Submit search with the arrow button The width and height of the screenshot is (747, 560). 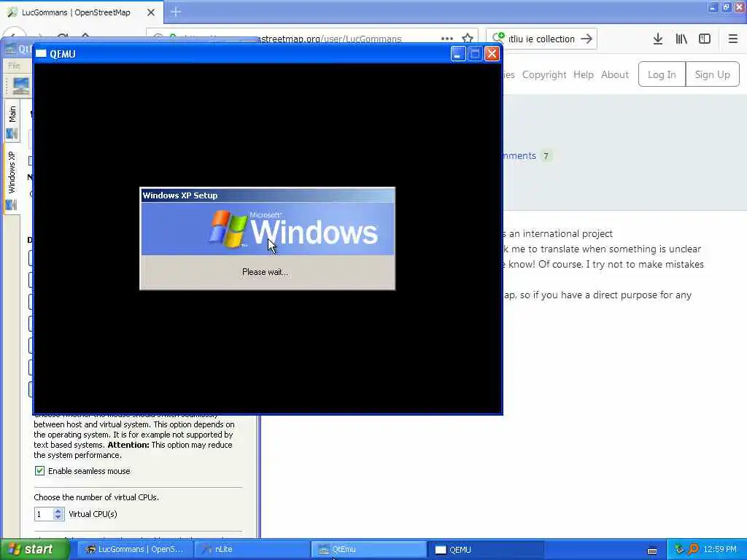[x=587, y=39]
